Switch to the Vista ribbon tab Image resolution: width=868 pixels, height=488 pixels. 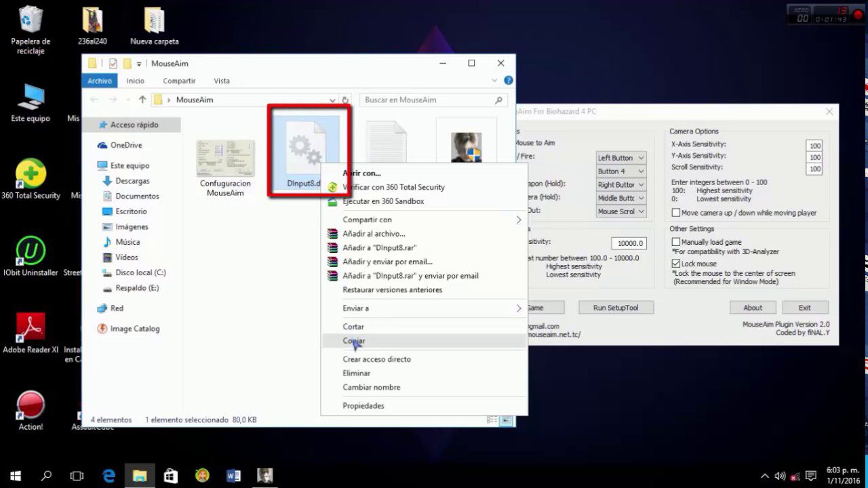pyautogui.click(x=222, y=81)
